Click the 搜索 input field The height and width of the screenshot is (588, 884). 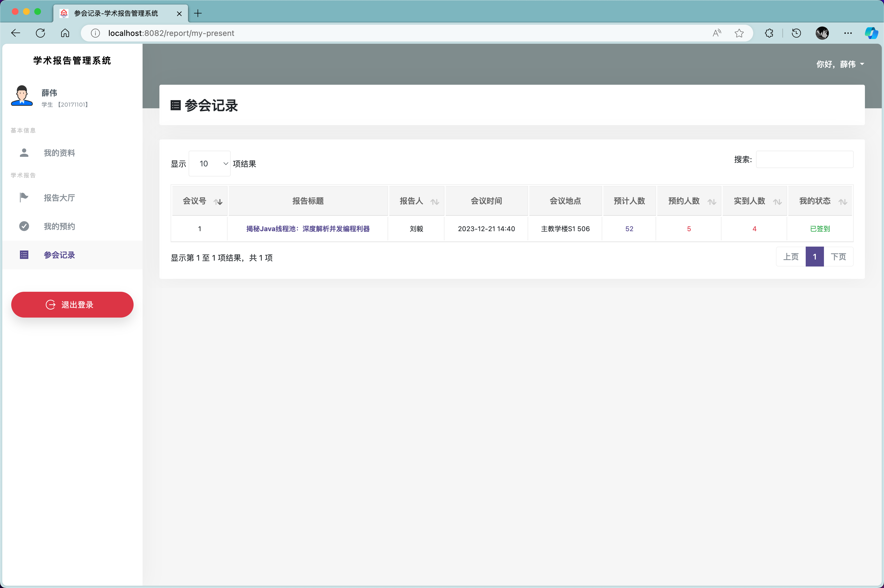point(804,159)
